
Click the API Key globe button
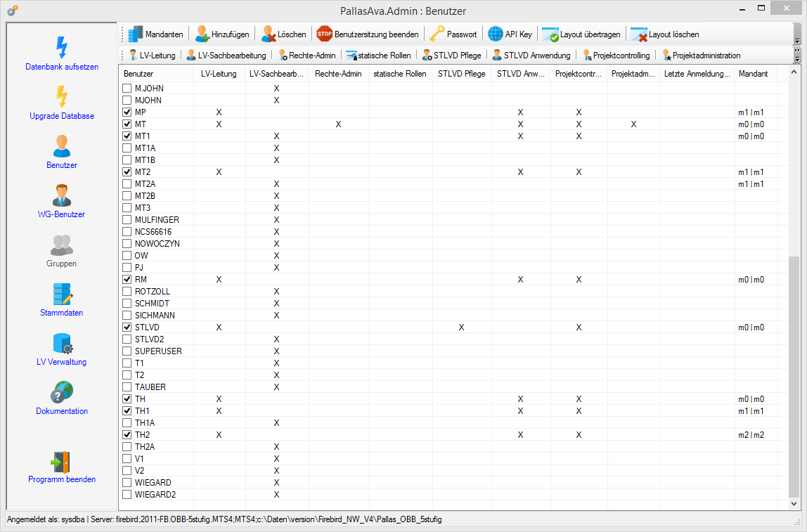point(510,34)
